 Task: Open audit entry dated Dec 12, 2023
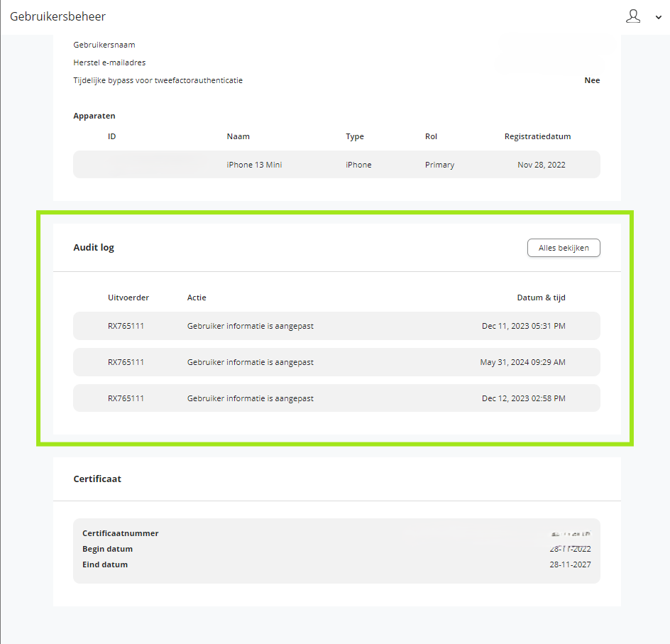336,398
